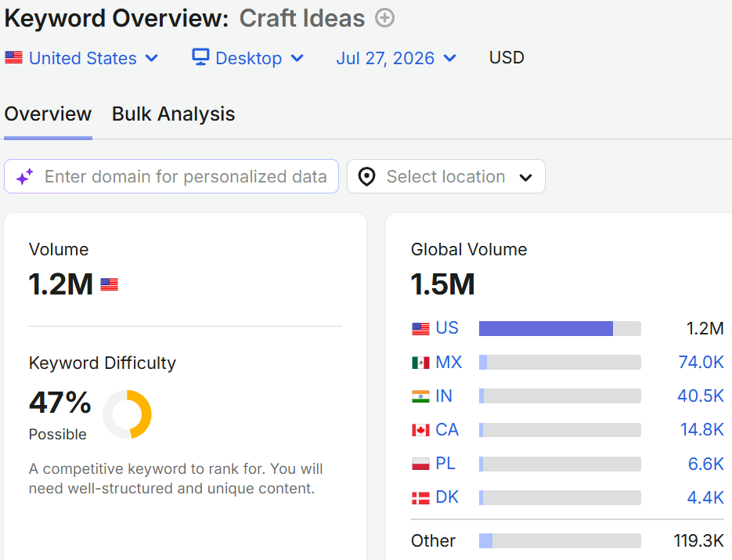Open the DK country link
The height and width of the screenshot is (560, 732).
[447, 497]
